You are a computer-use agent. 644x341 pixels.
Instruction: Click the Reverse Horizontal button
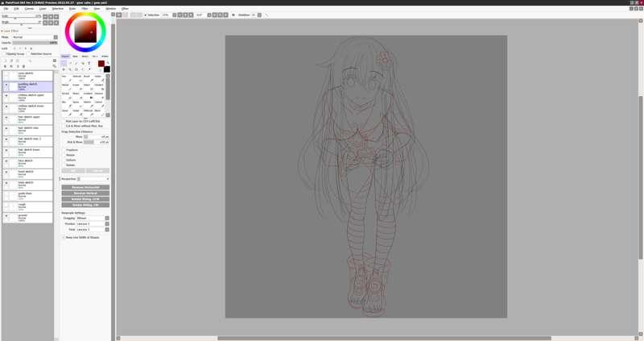(85, 187)
